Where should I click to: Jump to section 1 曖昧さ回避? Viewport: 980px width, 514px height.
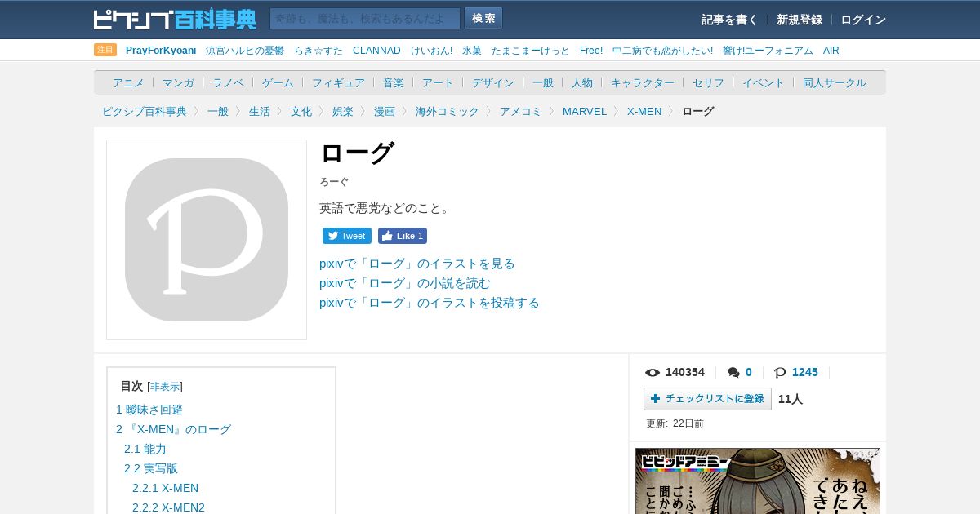149,410
